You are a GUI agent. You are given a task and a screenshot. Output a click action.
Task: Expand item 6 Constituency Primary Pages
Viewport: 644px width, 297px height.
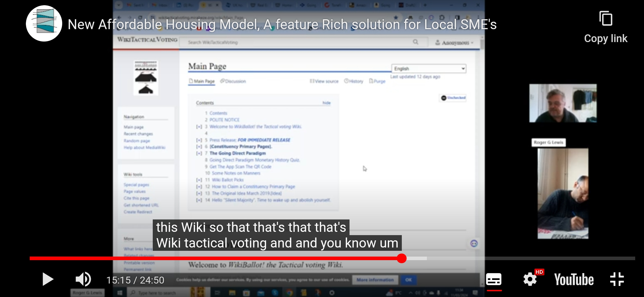point(199,147)
